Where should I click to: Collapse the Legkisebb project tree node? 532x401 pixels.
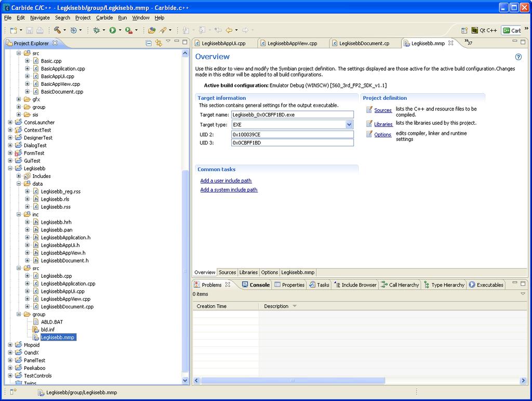click(10, 169)
